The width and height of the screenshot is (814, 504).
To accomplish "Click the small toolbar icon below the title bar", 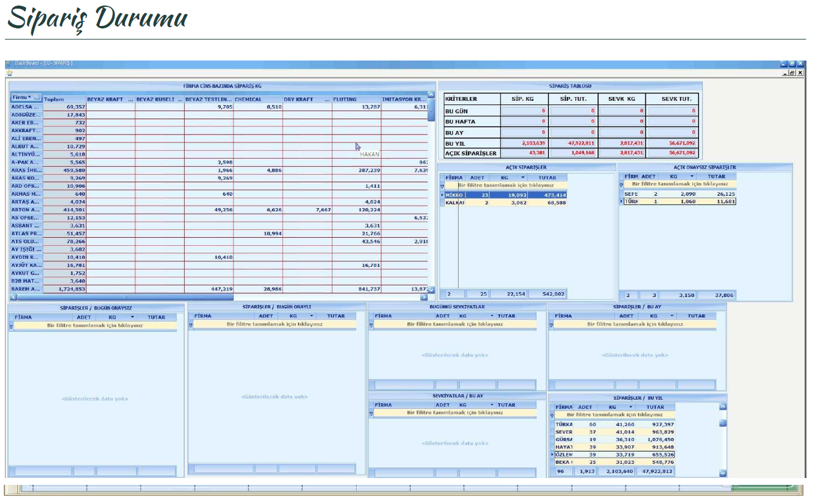I will pyautogui.click(x=9, y=73).
